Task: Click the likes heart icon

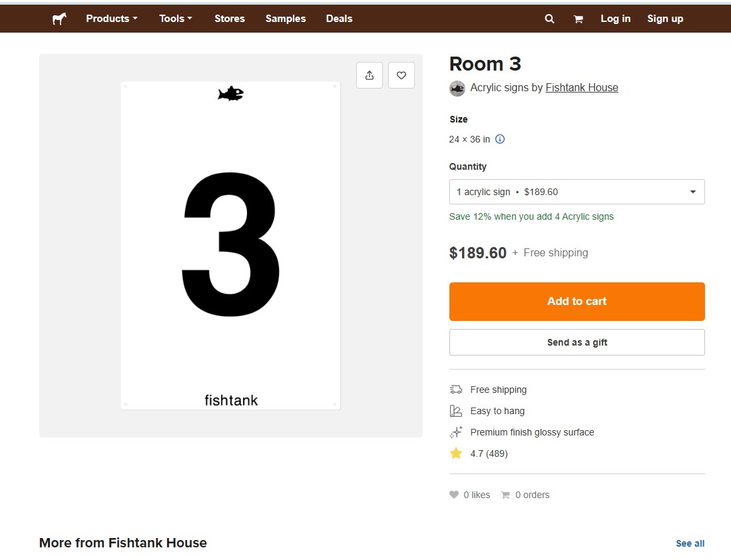Action: point(453,495)
